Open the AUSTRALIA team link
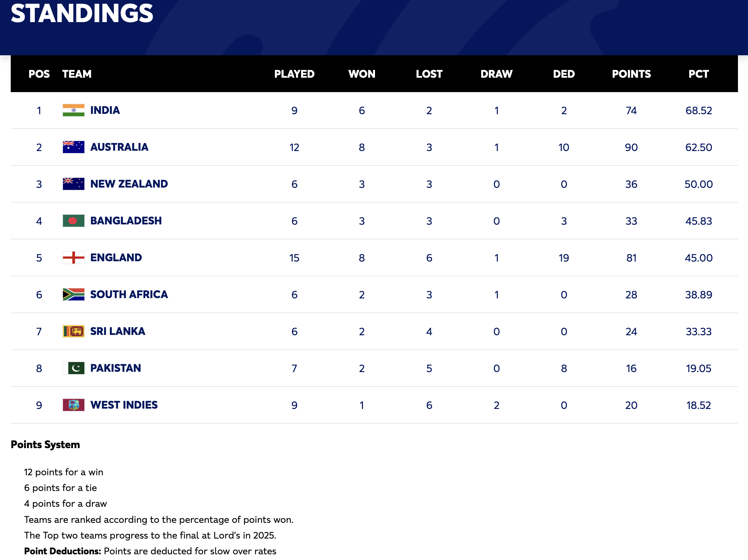Screen dimensions: 748x560 [119, 147]
